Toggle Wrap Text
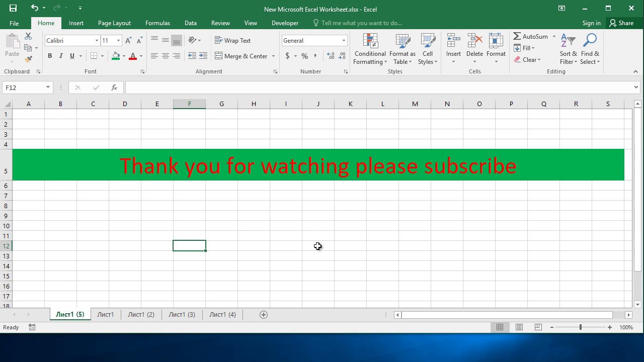The height and width of the screenshot is (362, 644). (232, 41)
